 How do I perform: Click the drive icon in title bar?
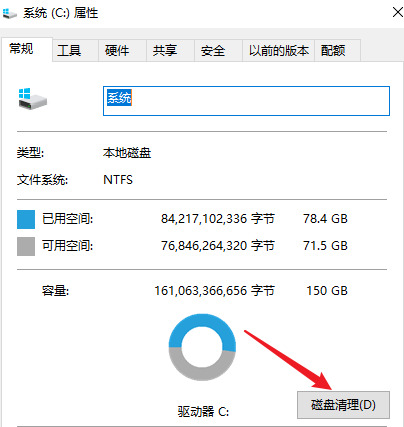click(10, 13)
